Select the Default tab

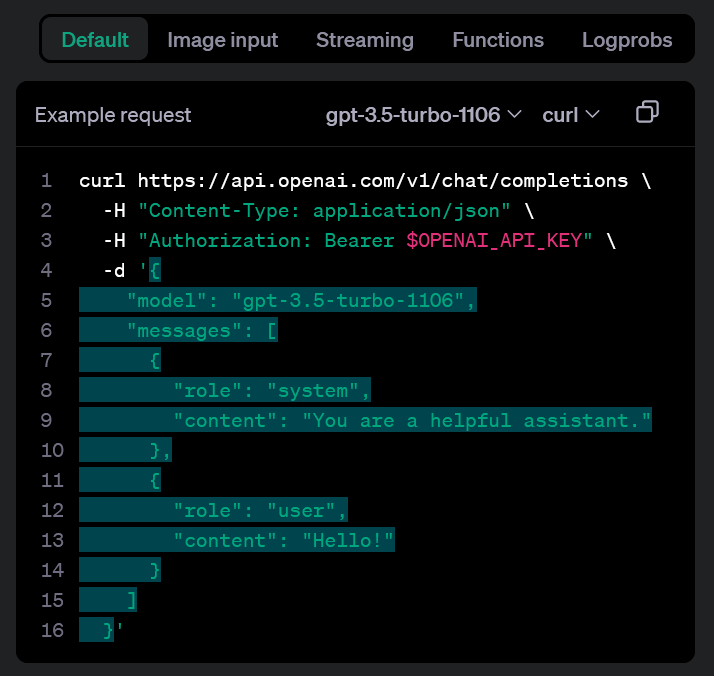pyautogui.click(x=95, y=40)
